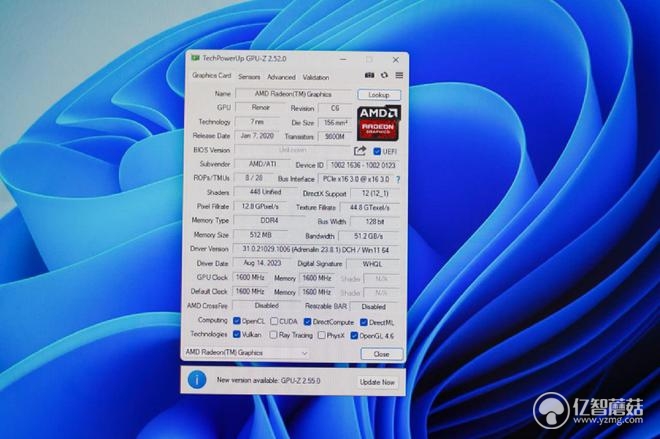Toggle the PhysX checkbox
Screen dimensions: 660x439
coord(322,335)
